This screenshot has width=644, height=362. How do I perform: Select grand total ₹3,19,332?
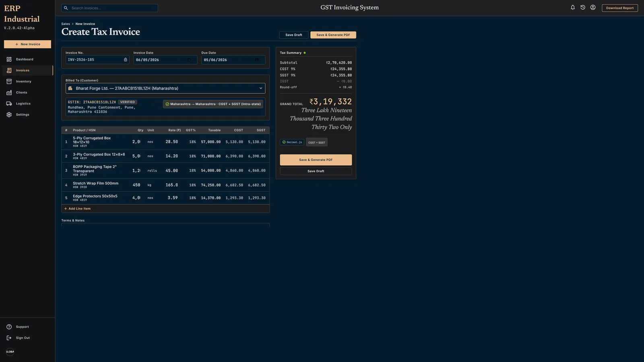tap(330, 102)
